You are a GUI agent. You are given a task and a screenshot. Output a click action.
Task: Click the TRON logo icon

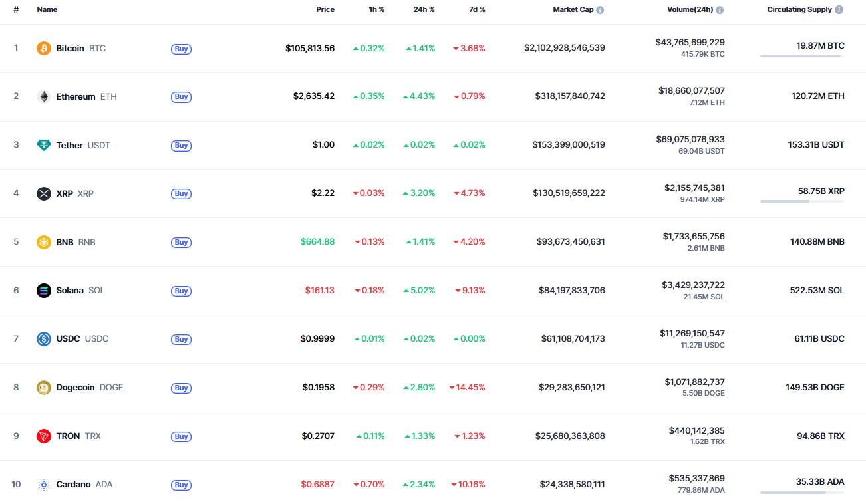[44, 436]
